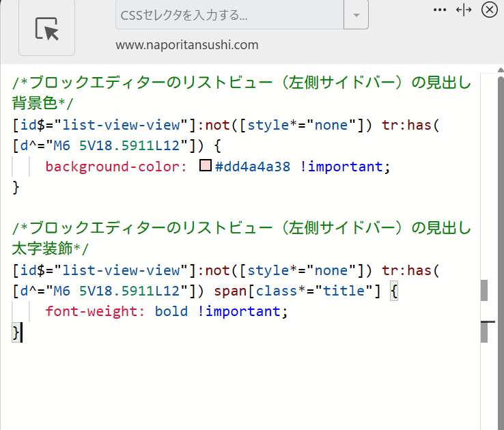Open the pink background-color swatch picker
Image resolution: width=504 pixels, height=430 pixels.
[205, 166]
